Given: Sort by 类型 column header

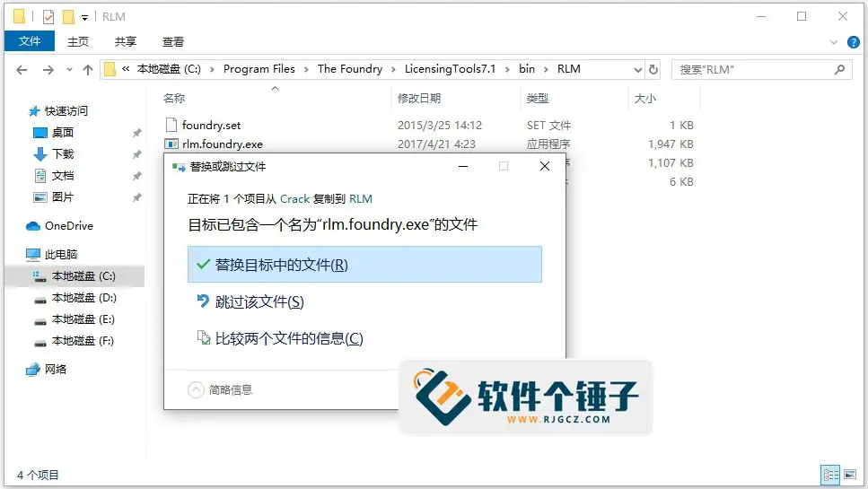Looking at the screenshot, I should click(x=538, y=99).
